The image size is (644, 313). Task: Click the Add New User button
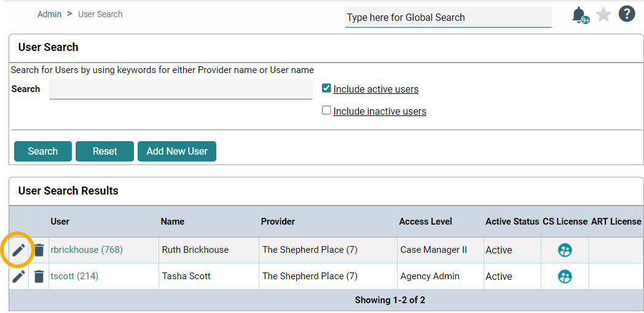[177, 151]
